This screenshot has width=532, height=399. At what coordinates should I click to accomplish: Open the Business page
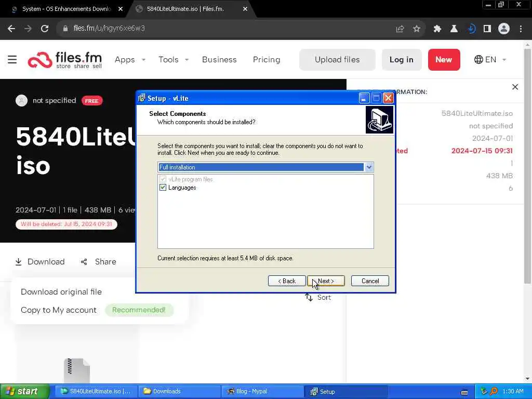pyautogui.click(x=219, y=60)
